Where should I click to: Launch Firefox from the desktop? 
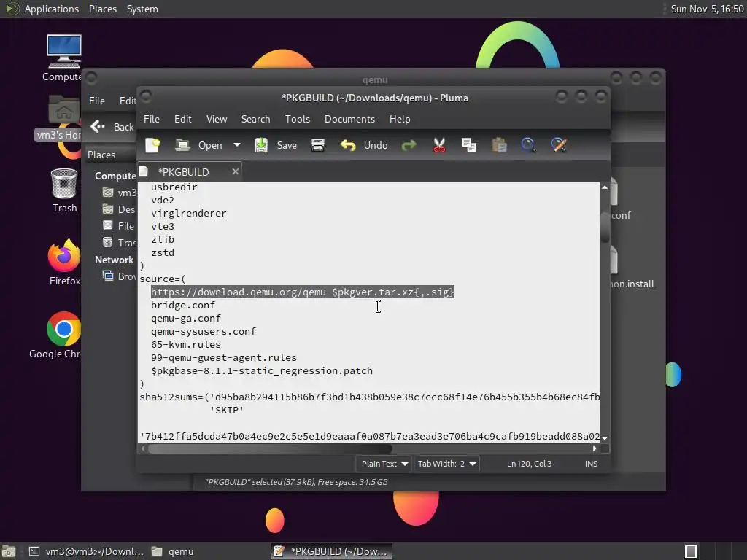tap(64, 262)
